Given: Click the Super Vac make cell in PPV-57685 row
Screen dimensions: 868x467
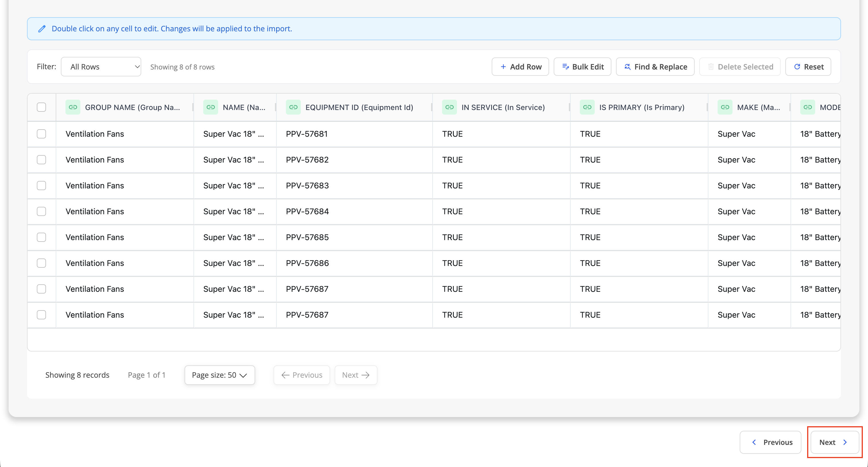Looking at the screenshot, I should (x=749, y=238).
